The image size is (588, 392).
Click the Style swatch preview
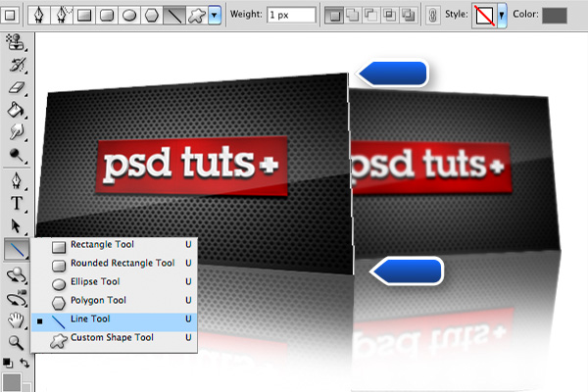pos(484,16)
